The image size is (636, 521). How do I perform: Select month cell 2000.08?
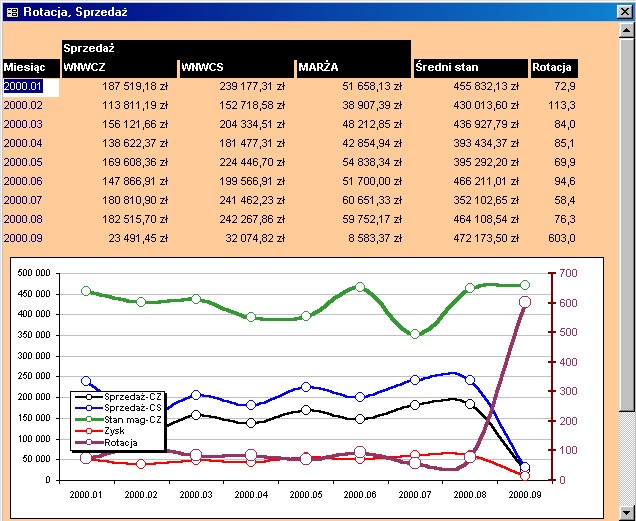tap(23, 220)
